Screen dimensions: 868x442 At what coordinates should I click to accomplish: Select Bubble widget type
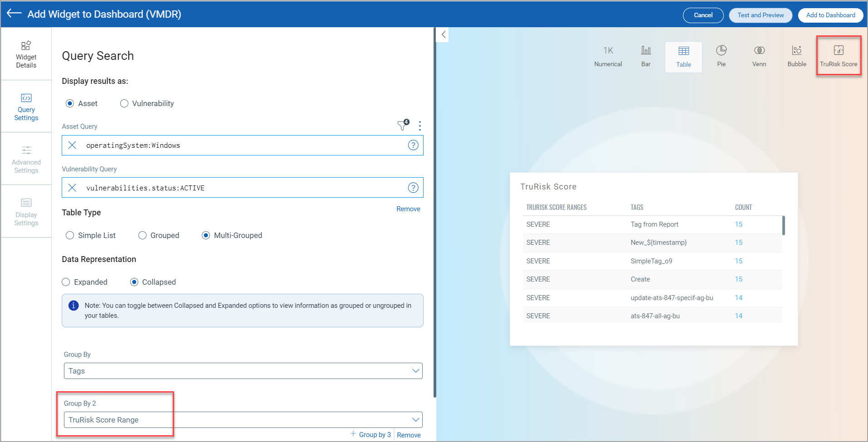[797, 57]
